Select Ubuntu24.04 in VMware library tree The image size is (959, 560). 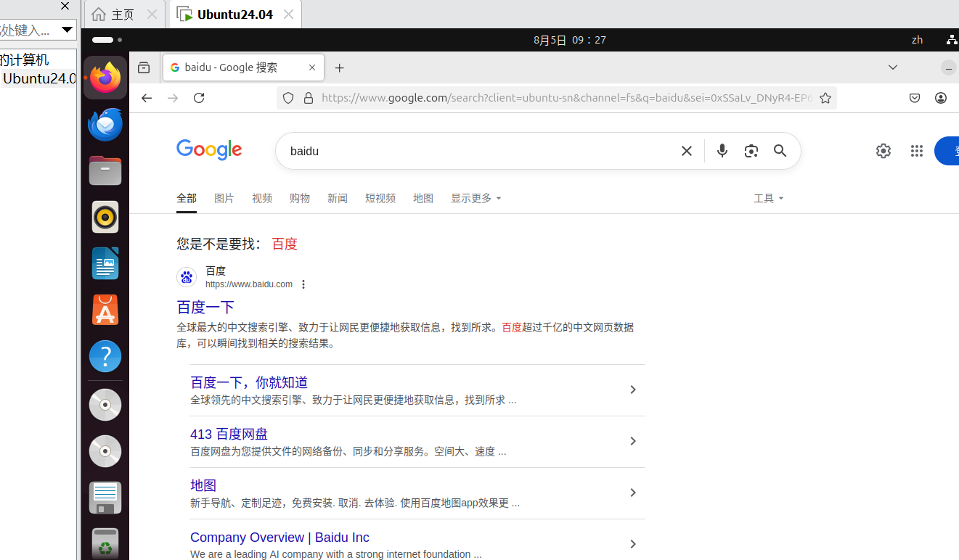[39, 78]
